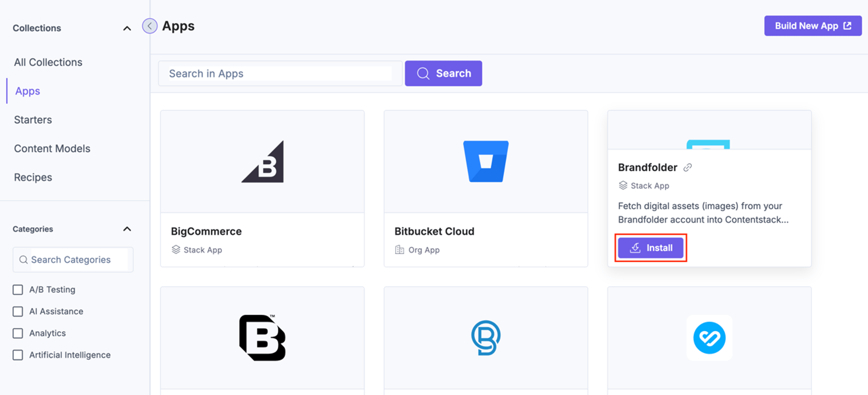868x395 pixels.
Task: Open Content Models collection
Action: pyautogui.click(x=52, y=148)
